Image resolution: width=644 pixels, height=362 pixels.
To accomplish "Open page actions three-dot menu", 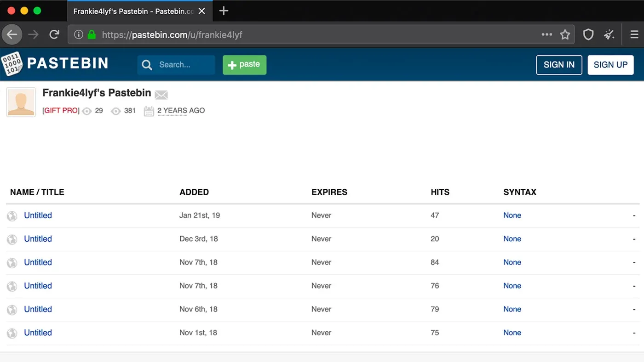I will pyautogui.click(x=546, y=34).
